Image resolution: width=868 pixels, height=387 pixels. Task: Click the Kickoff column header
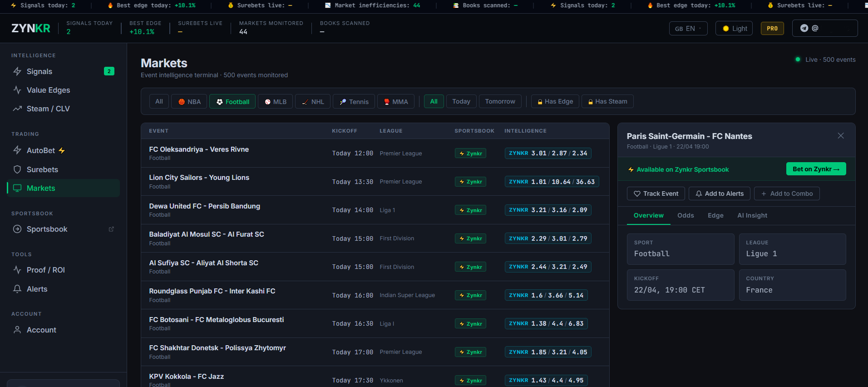[344, 131]
